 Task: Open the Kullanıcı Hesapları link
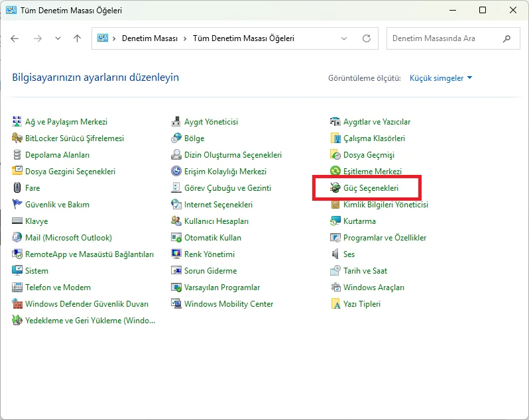(216, 221)
